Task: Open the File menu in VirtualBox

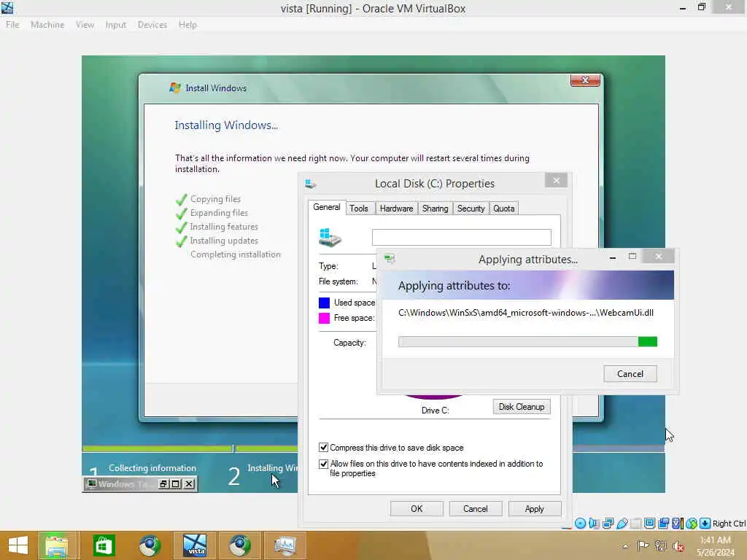Action: click(12, 25)
